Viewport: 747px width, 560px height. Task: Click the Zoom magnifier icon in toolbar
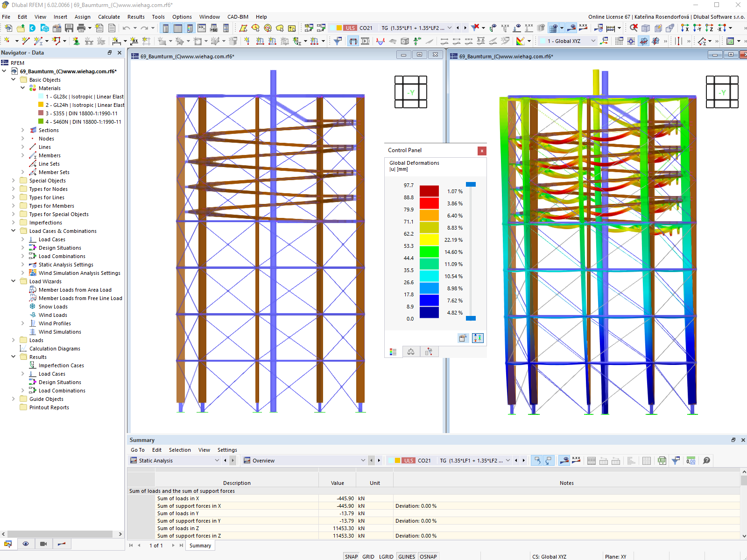click(633, 28)
